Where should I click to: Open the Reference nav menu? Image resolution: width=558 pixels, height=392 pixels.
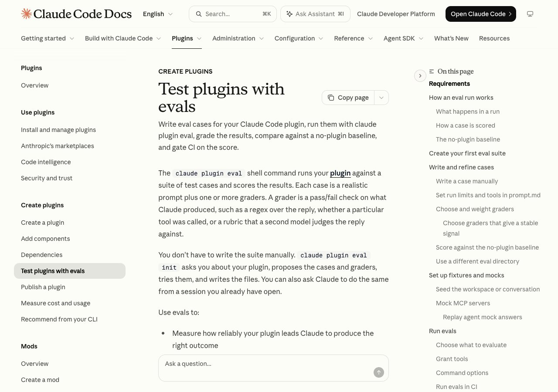pos(354,38)
